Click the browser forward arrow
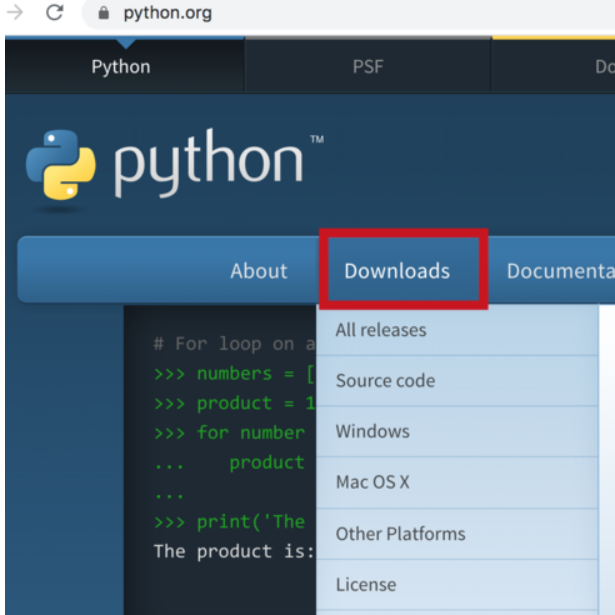 point(15,13)
